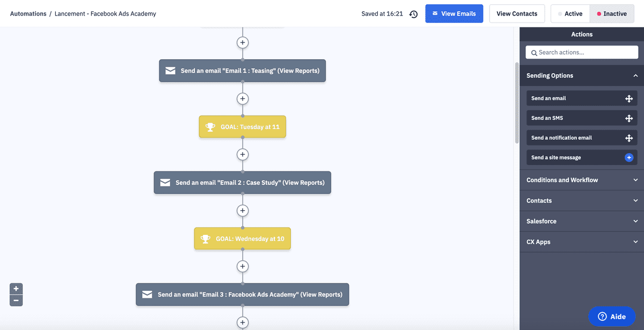Add a step between Email 1 and the Tuesday goal
Screen dimensions: 644x330
pos(243,98)
